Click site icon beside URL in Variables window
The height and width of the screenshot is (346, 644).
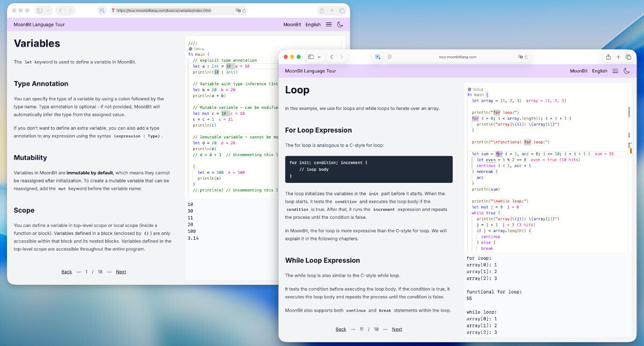click(x=113, y=10)
